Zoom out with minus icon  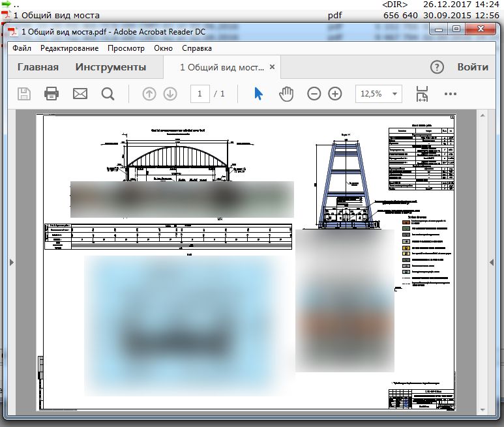point(314,94)
